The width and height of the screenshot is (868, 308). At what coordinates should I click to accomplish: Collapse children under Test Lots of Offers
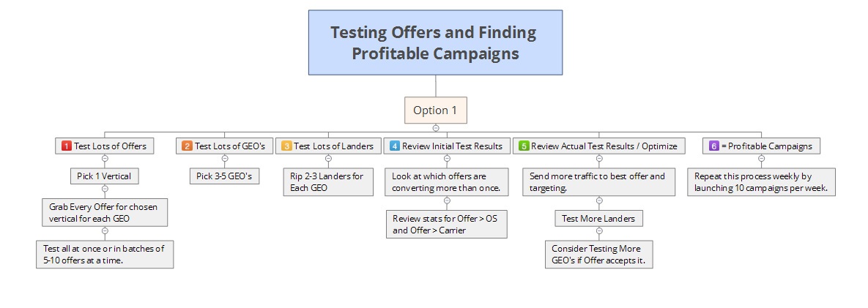pos(105,159)
